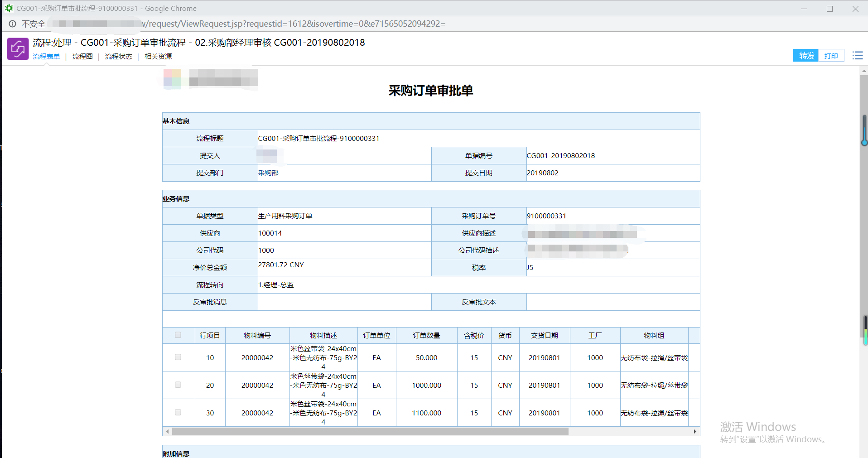Open the list icon at top right

pos(857,55)
